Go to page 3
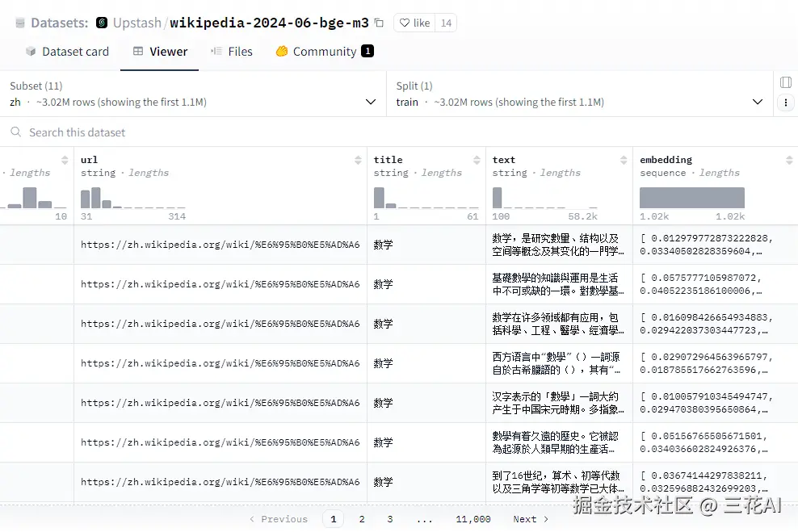This screenshot has height=532, width=798. (x=390, y=519)
